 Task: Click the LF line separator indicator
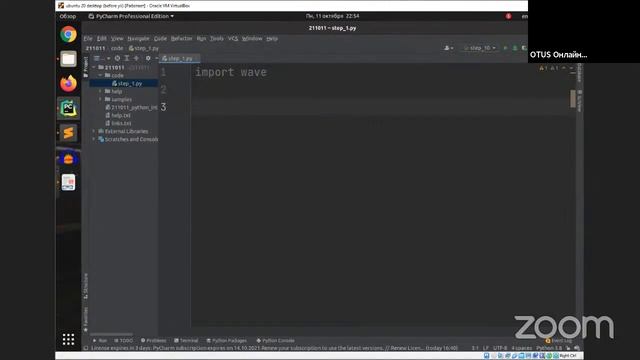486,348
